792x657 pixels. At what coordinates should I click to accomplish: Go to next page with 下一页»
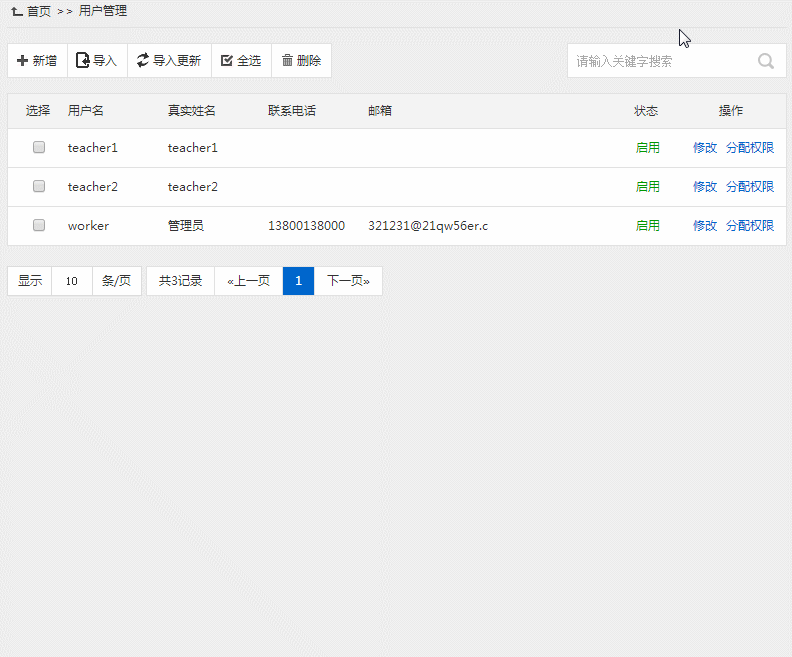tap(348, 281)
